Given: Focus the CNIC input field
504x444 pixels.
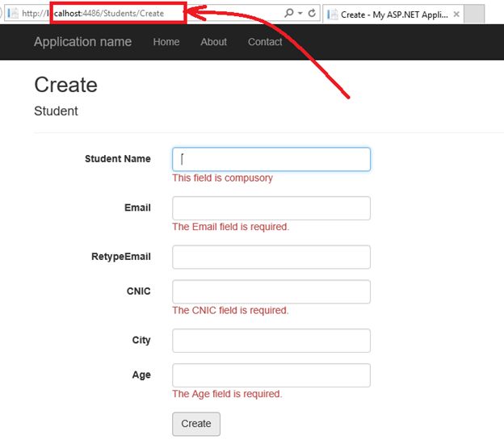Looking at the screenshot, I should click(271, 291).
